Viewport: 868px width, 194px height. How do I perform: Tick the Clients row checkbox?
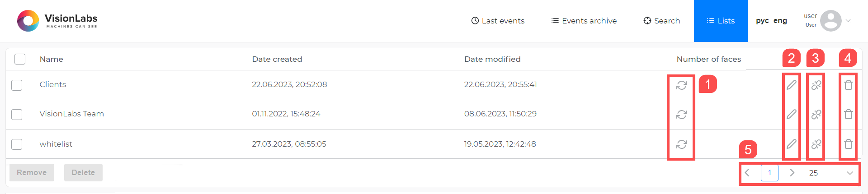(17, 85)
